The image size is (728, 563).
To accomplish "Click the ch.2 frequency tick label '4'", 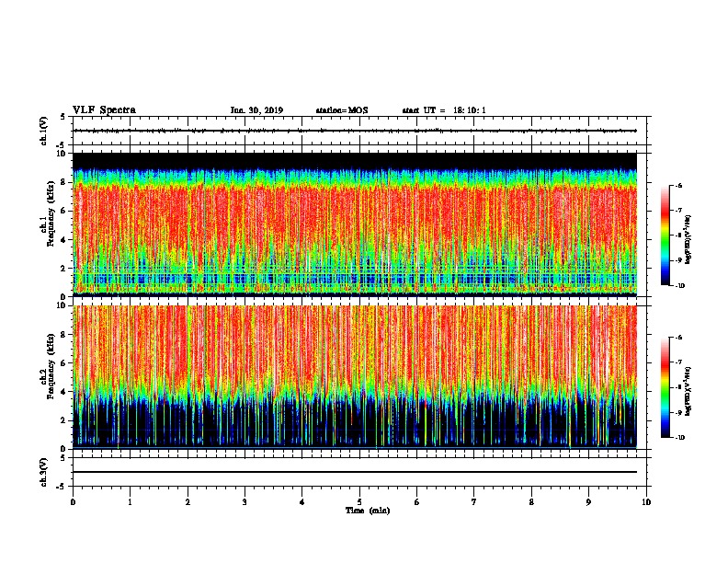I will (x=64, y=392).
